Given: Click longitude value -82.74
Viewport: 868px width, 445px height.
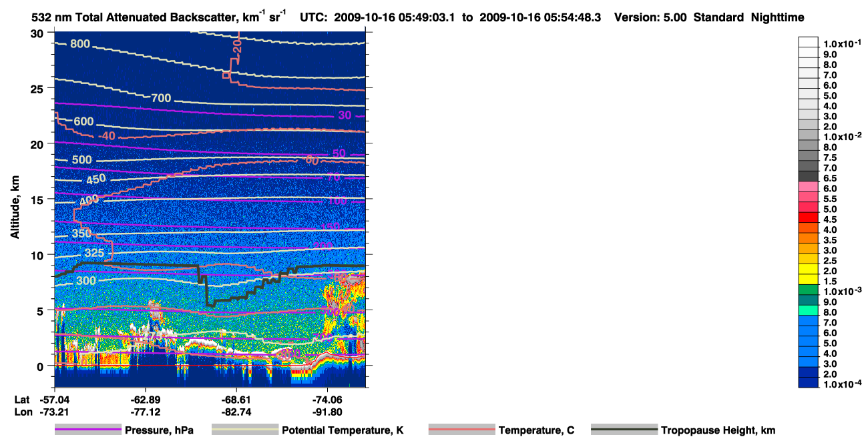Looking at the screenshot, I should (236, 412).
